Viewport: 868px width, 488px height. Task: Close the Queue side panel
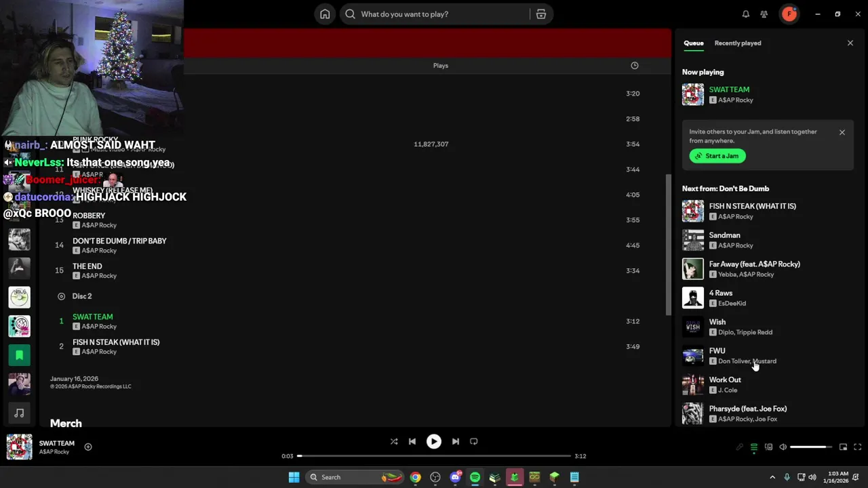[x=850, y=43]
